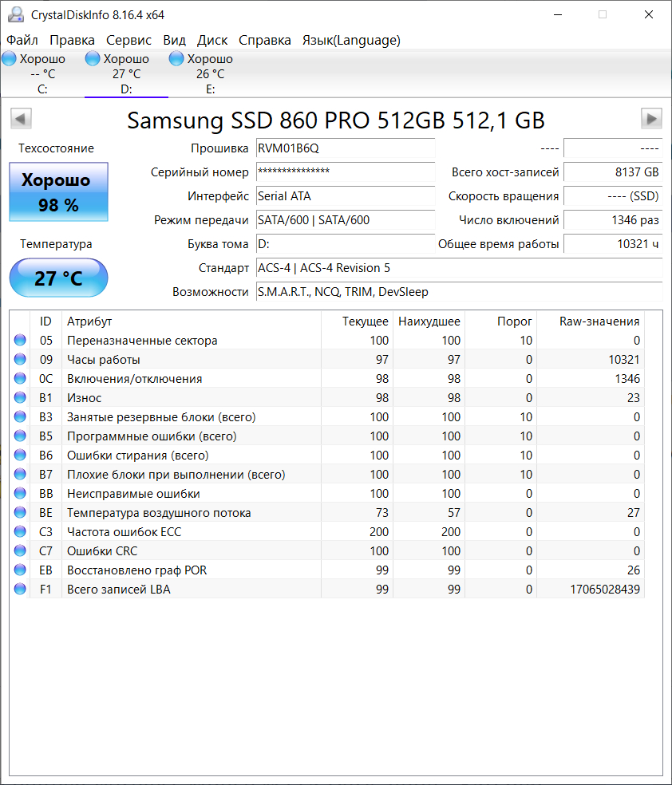
Task: Click the 27 °C temperature button
Action: [58, 278]
